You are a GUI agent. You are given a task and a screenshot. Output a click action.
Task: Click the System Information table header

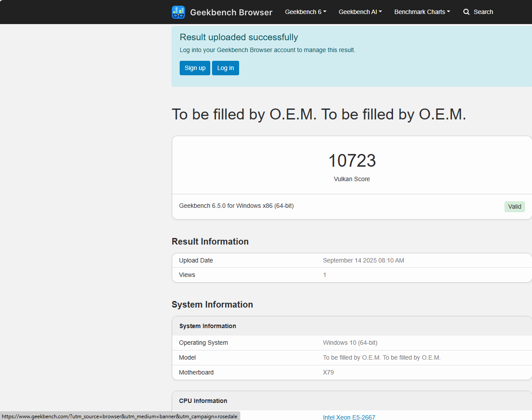208,326
